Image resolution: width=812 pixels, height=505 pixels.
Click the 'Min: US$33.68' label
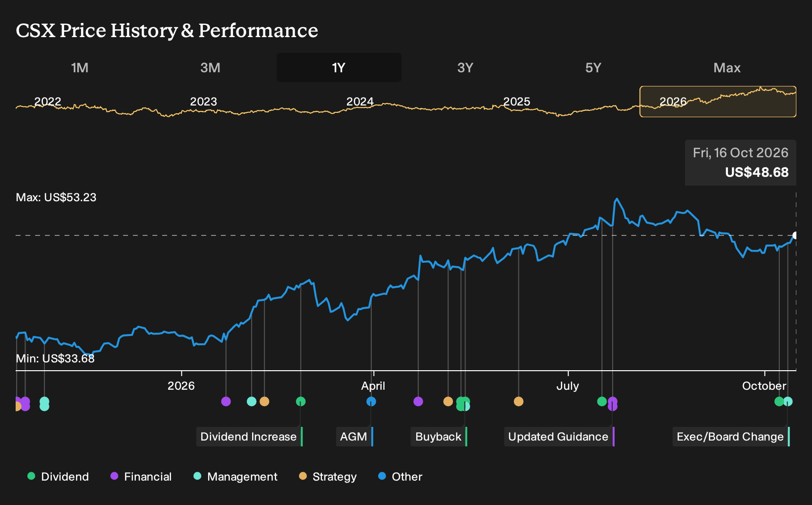pos(55,358)
